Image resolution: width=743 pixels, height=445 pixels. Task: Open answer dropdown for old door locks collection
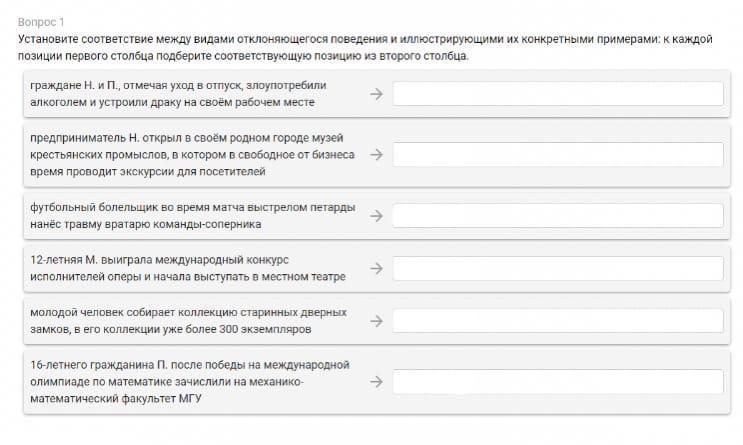[558, 321]
